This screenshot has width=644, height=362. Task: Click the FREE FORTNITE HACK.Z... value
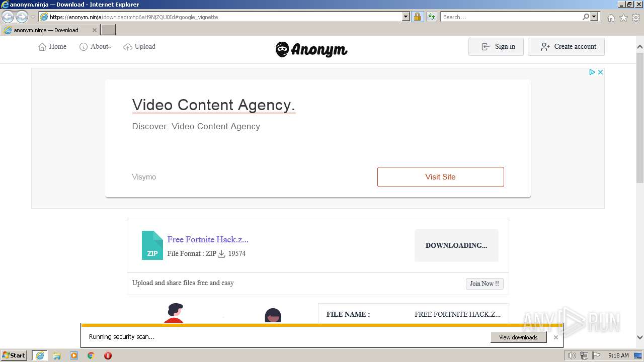[458, 314]
